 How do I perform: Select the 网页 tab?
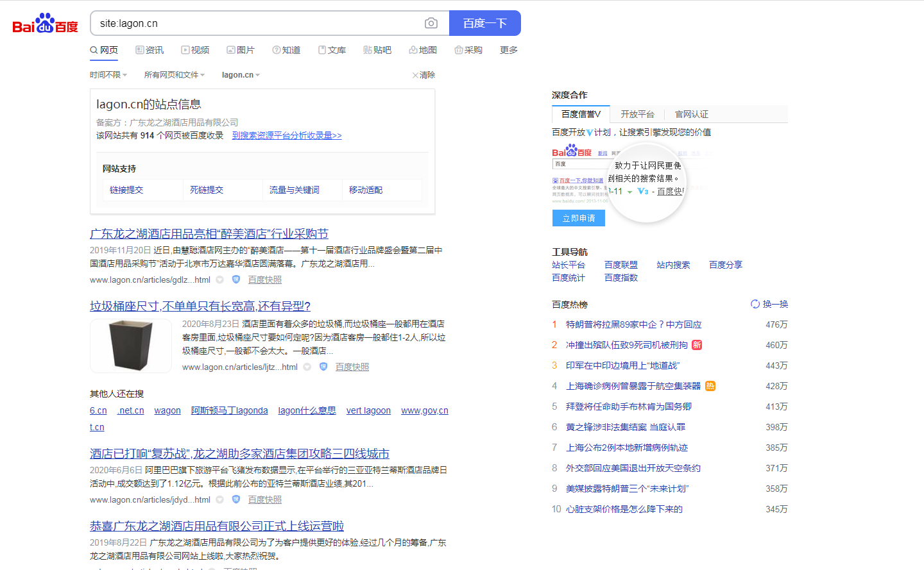tap(104, 50)
